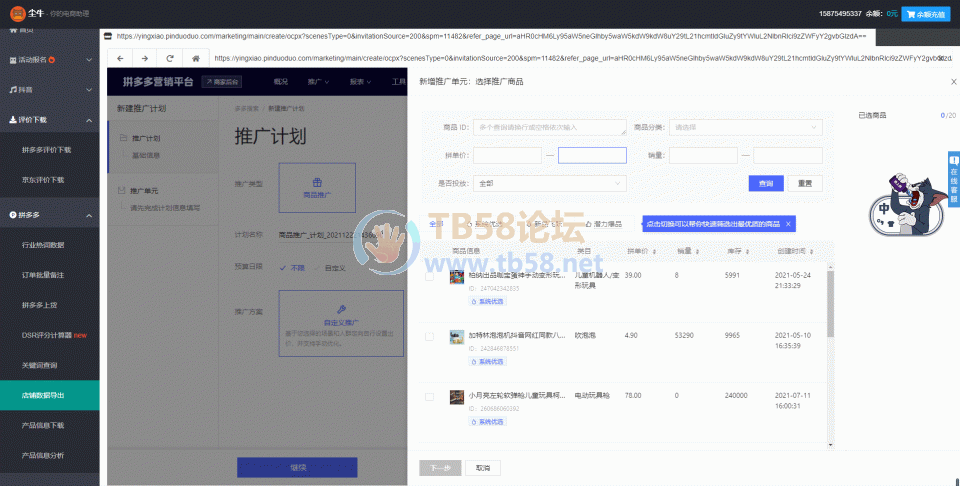Viewport: 960px width, 486px height.
Task: Click 系统优选 tag under 小月亮左轮软弹枪
Action: pos(488,422)
